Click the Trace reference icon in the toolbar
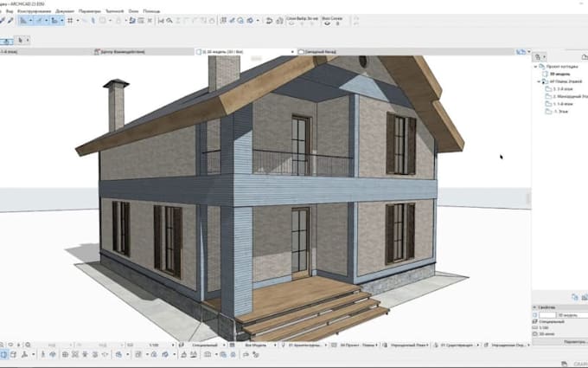588x368 pixels. [x=132, y=21]
